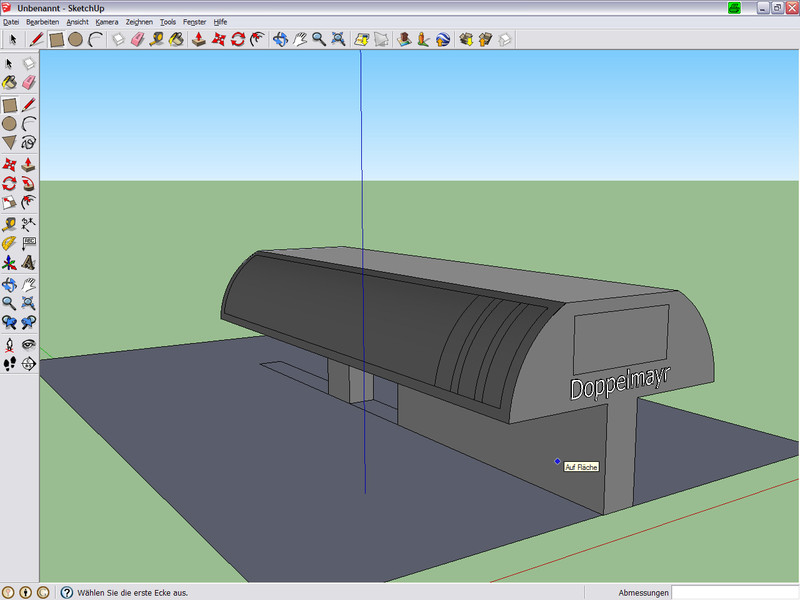
Task: Pick the Dimension tool
Action: click(29, 224)
